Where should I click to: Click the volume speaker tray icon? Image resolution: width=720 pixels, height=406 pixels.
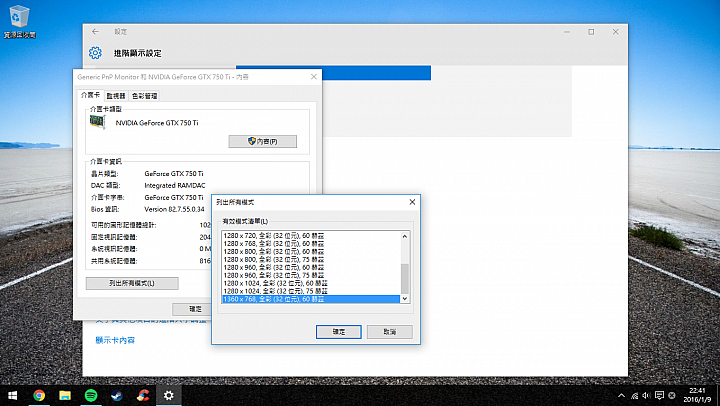click(647, 395)
